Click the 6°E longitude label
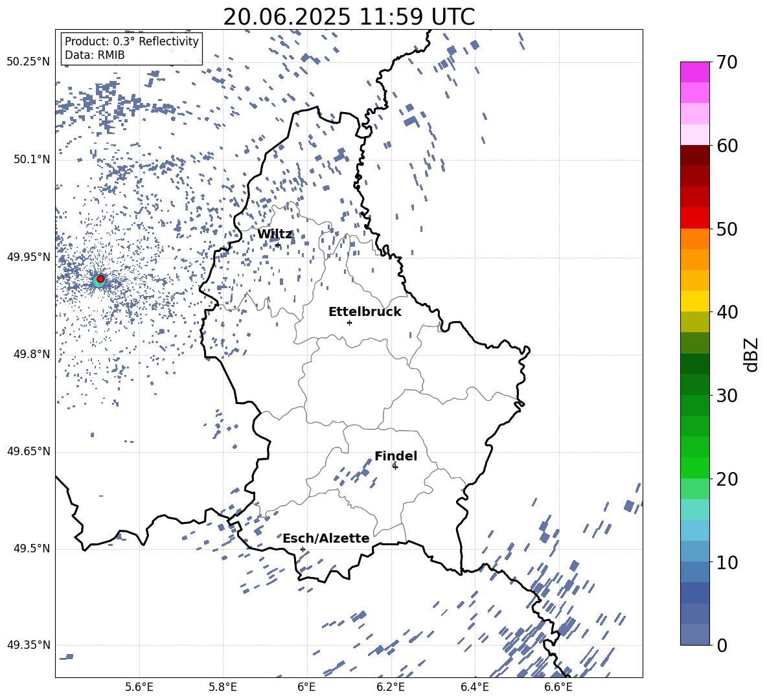 click(x=306, y=687)
